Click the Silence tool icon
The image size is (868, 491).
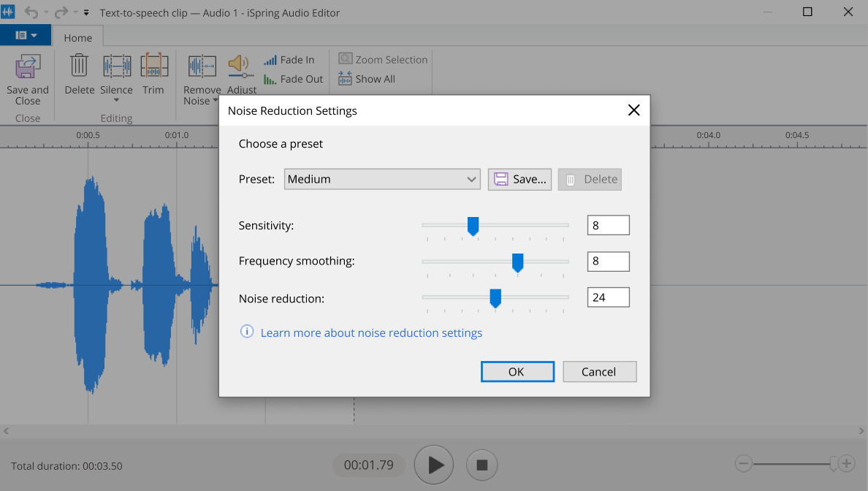point(116,66)
